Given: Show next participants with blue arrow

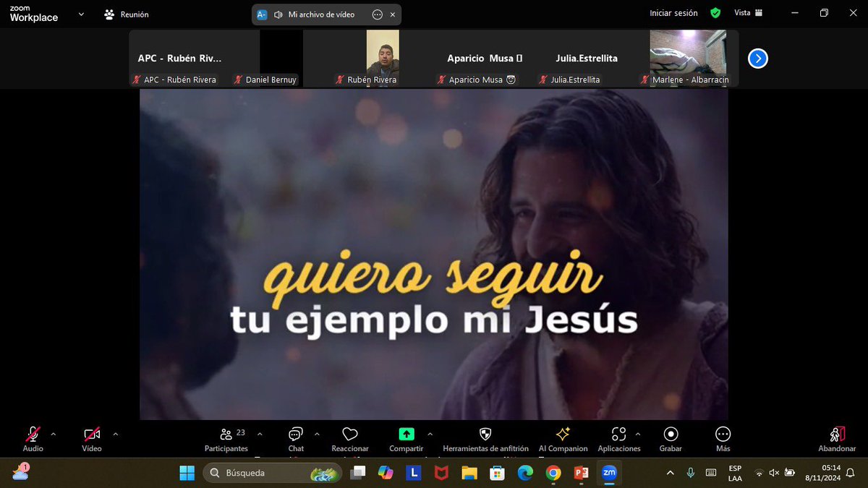Looking at the screenshot, I should point(757,59).
